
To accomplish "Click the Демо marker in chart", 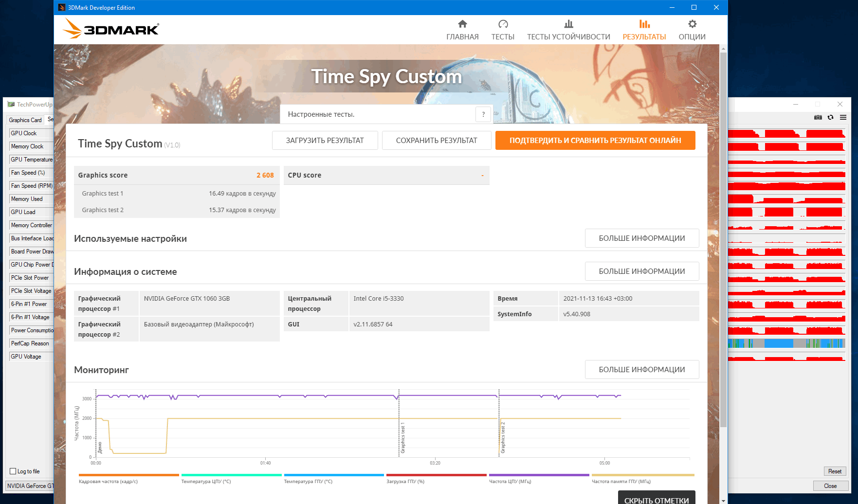I will [100, 448].
